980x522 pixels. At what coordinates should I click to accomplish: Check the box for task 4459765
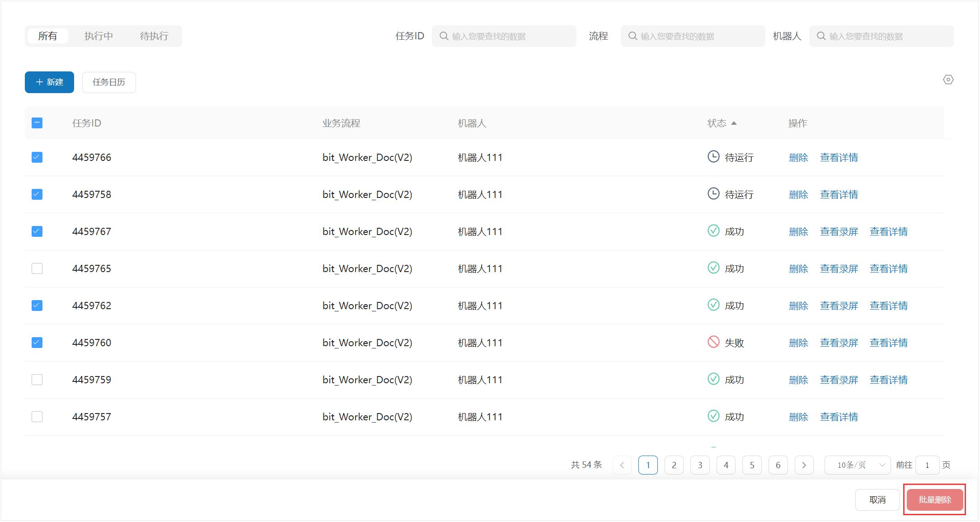coord(37,268)
